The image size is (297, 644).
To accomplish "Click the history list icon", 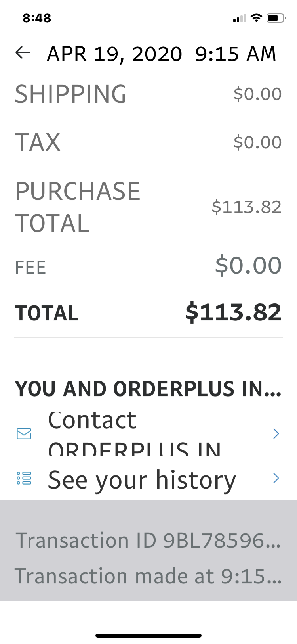I will pos(24,478).
